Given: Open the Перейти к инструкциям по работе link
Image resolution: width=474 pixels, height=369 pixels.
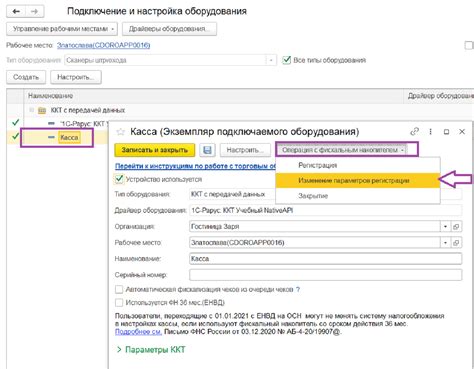Looking at the screenshot, I should (x=195, y=166).
